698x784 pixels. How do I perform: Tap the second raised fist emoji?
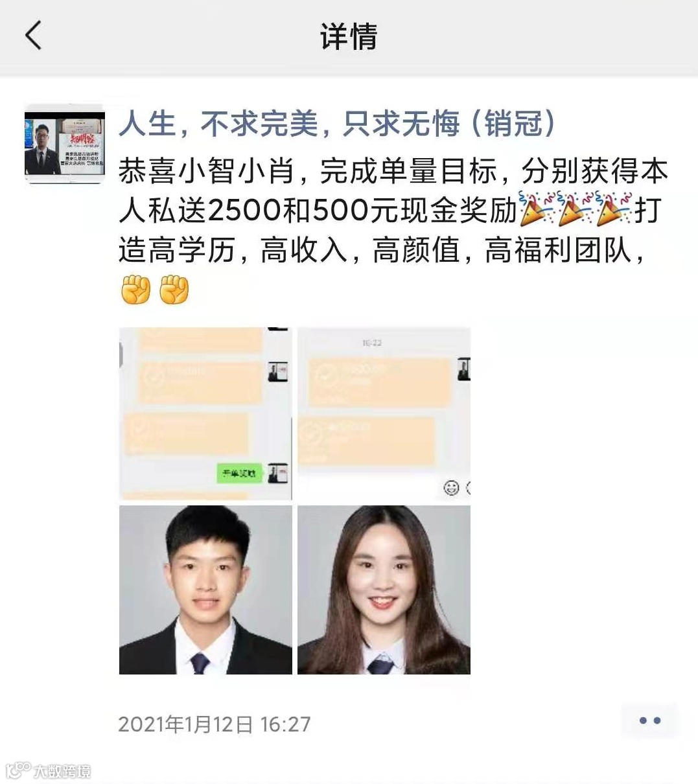coord(174,290)
